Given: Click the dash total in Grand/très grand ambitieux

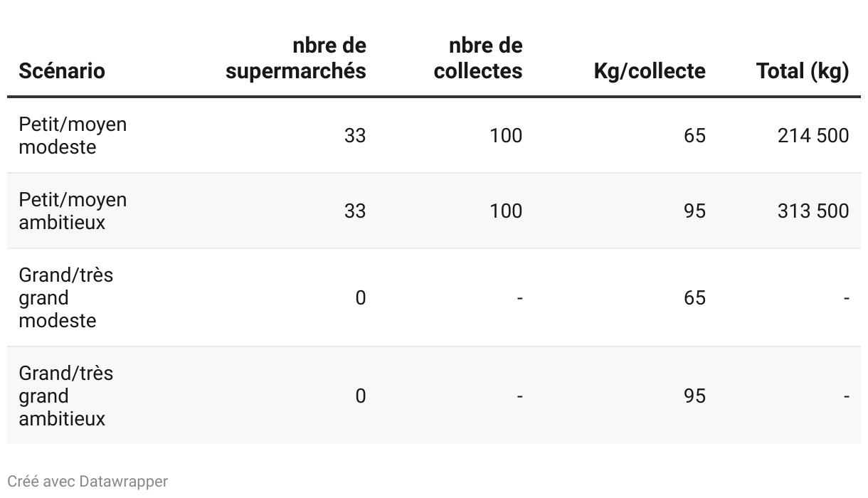Looking at the screenshot, I should pos(846,396).
